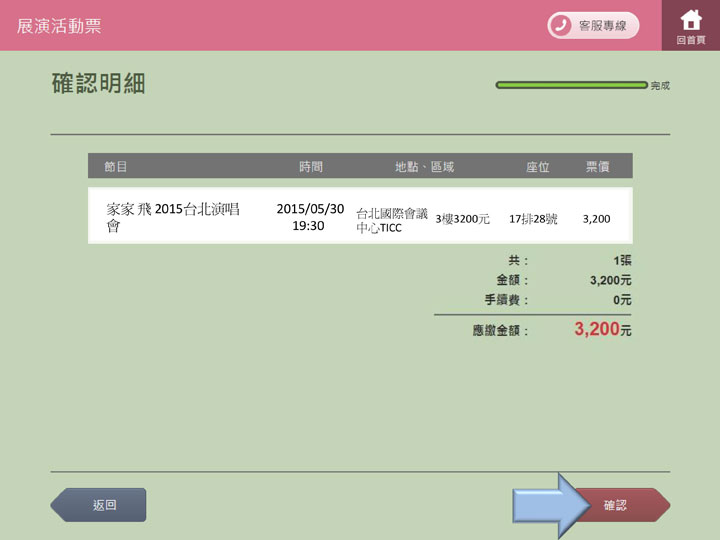Click the area 3樓3200元 cell

[x=462, y=219]
